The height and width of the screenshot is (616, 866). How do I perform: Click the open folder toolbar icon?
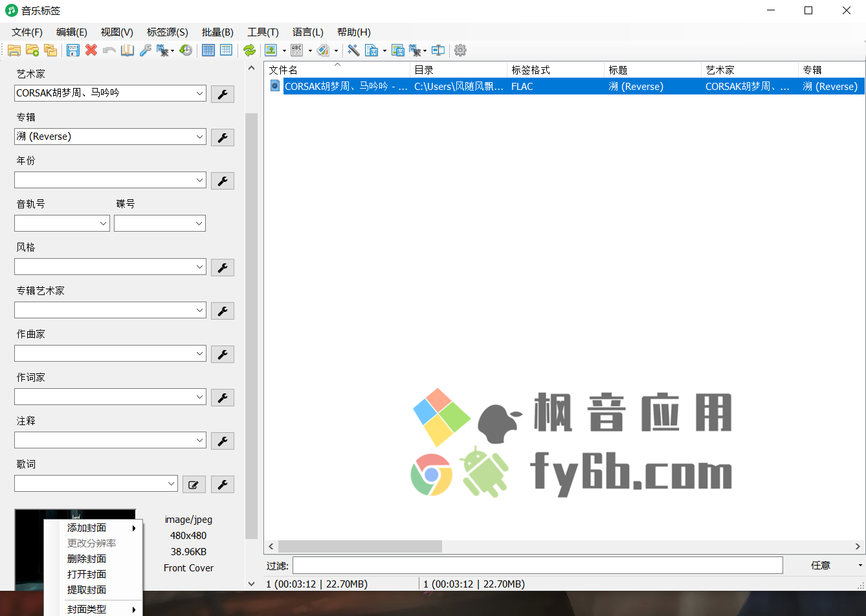tap(14, 50)
